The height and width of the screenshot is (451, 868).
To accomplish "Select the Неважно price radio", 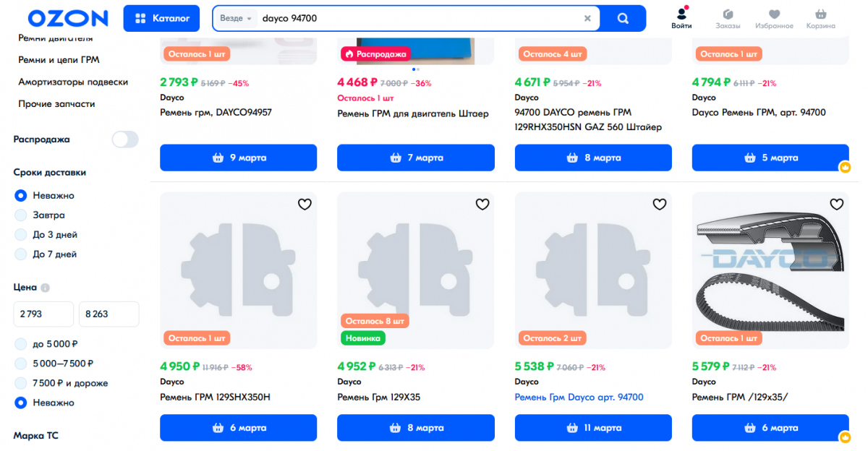I will pyautogui.click(x=21, y=403).
